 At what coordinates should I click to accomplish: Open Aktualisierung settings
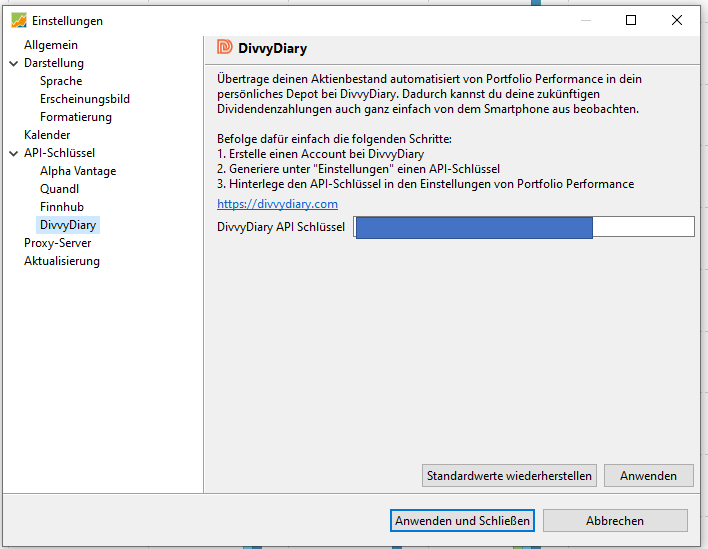[x=62, y=261]
